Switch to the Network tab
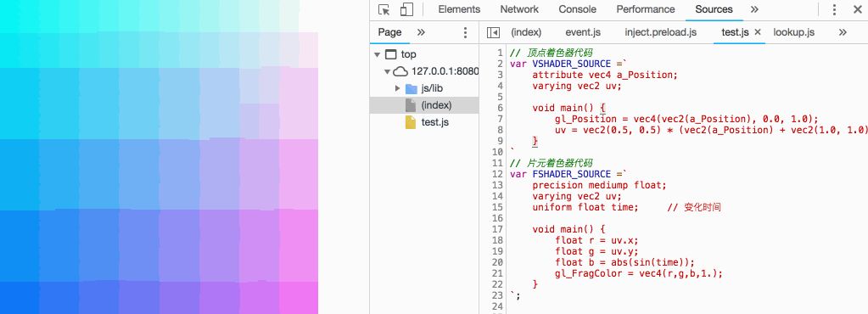The height and width of the screenshot is (314, 868). (x=519, y=9)
